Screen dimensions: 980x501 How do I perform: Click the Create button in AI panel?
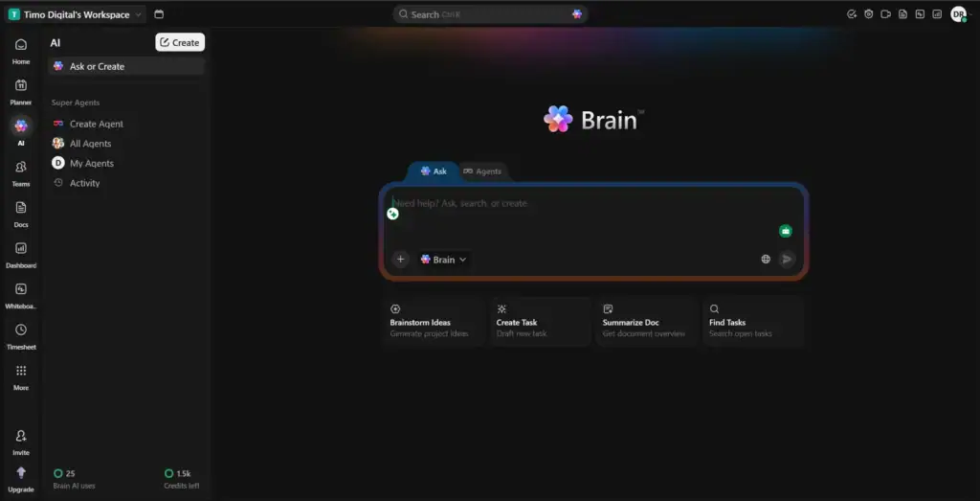[x=180, y=42]
